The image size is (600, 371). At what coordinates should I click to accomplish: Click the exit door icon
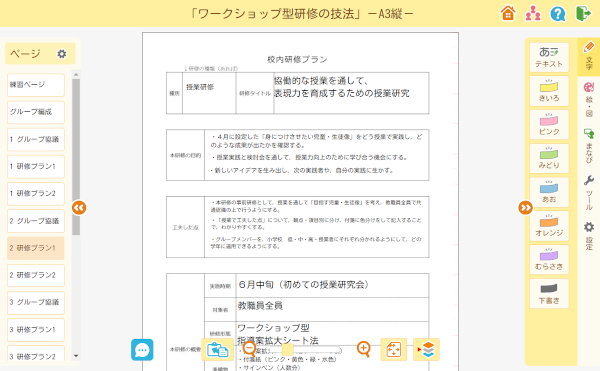coord(583,13)
